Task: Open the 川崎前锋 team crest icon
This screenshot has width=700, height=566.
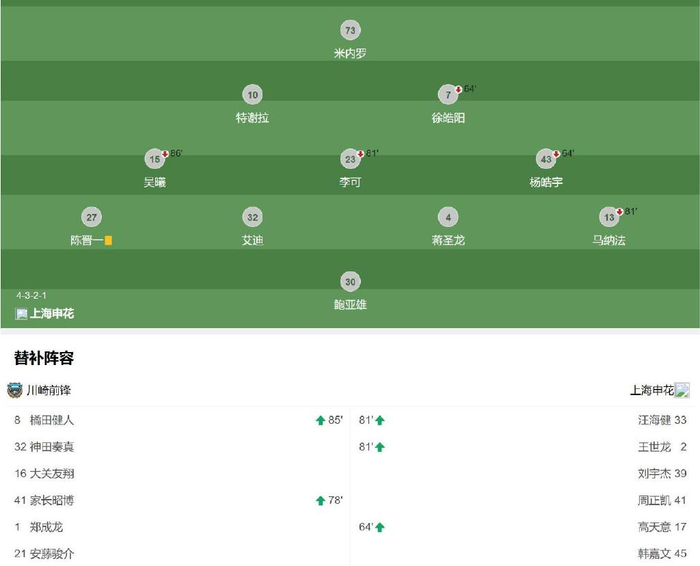Action: (14, 390)
